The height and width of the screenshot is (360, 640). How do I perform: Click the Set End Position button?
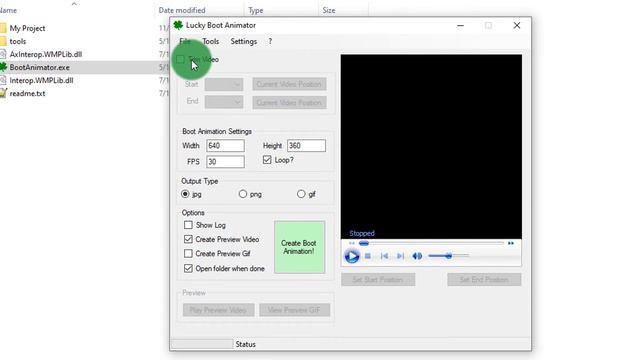click(x=484, y=280)
